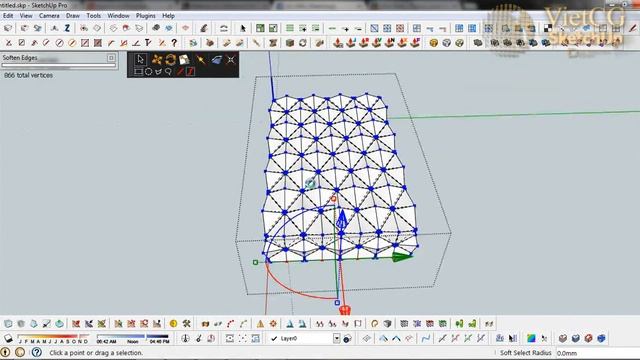Click the red pencil icon at far right
The width and height of the screenshot is (640, 360).
coord(633,28)
